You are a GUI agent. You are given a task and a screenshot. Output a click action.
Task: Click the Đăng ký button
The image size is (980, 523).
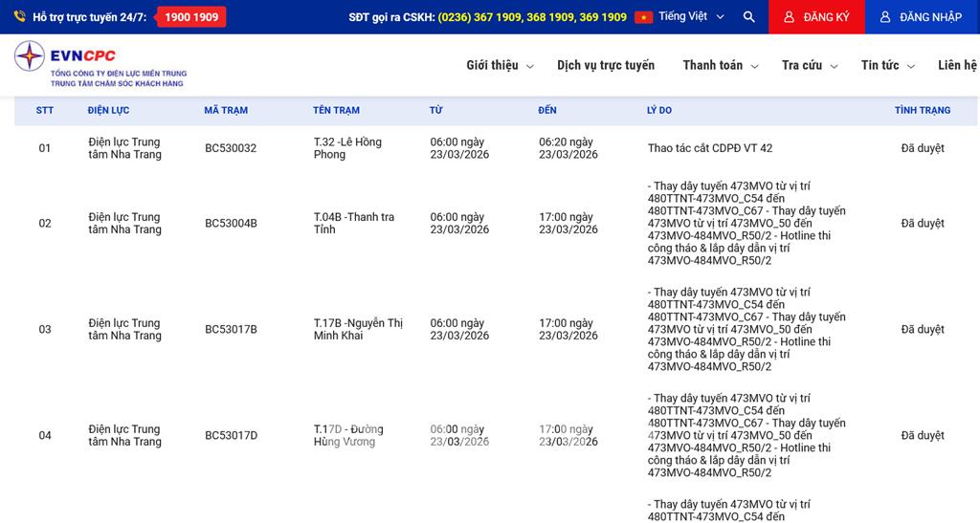[x=816, y=17]
